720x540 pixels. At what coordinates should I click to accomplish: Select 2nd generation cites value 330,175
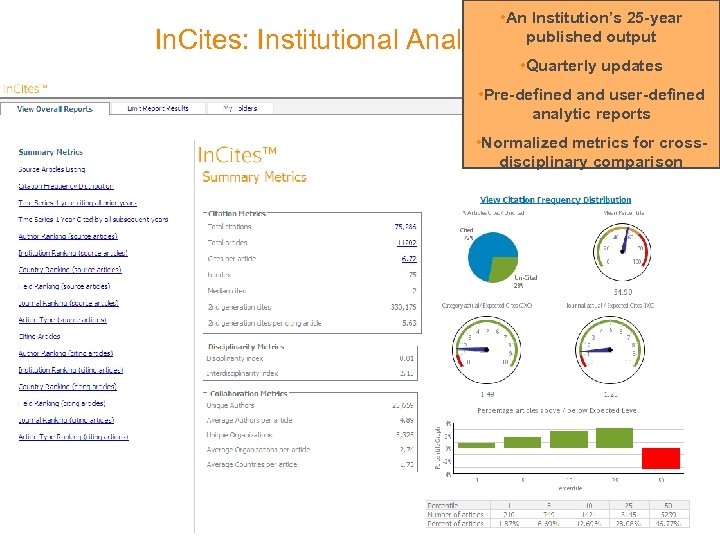(404, 307)
